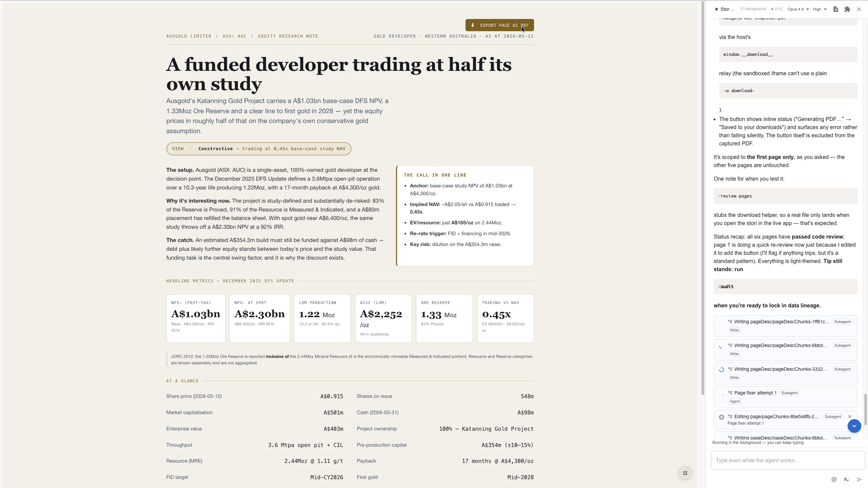The image size is (868, 488).
Task: Click the Subagent badge on pageDescChunks-1ff81c row
Action: (842, 322)
